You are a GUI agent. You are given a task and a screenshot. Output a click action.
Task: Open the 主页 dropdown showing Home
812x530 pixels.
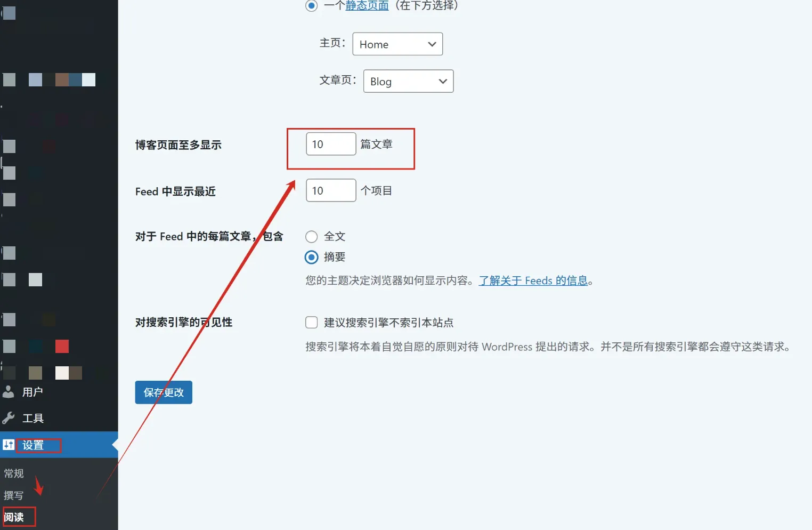pyautogui.click(x=397, y=44)
